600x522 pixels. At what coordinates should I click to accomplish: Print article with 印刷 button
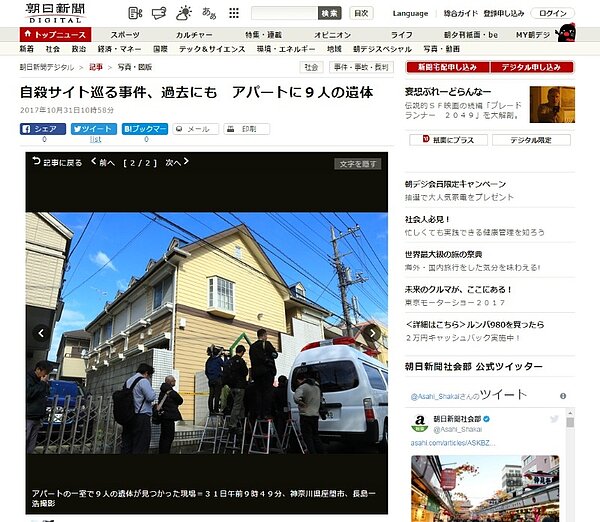[x=246, y=129]
